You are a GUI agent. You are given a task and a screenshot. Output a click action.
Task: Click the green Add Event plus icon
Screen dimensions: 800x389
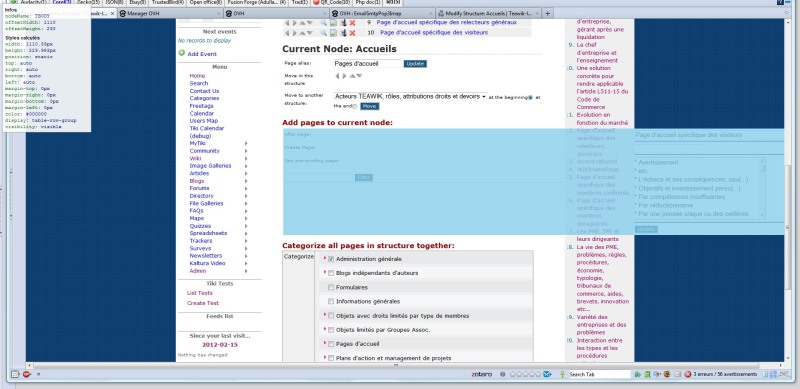(181, 53)
